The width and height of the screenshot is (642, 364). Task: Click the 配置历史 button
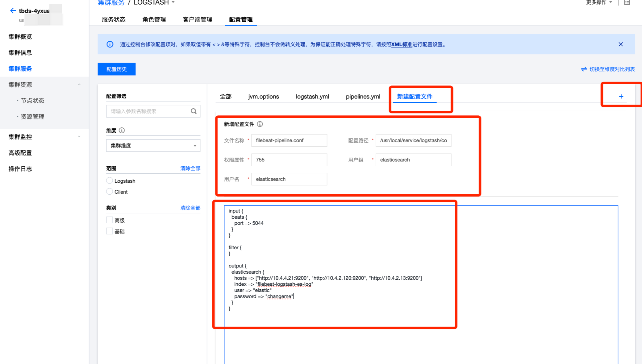tap(116, 69)
